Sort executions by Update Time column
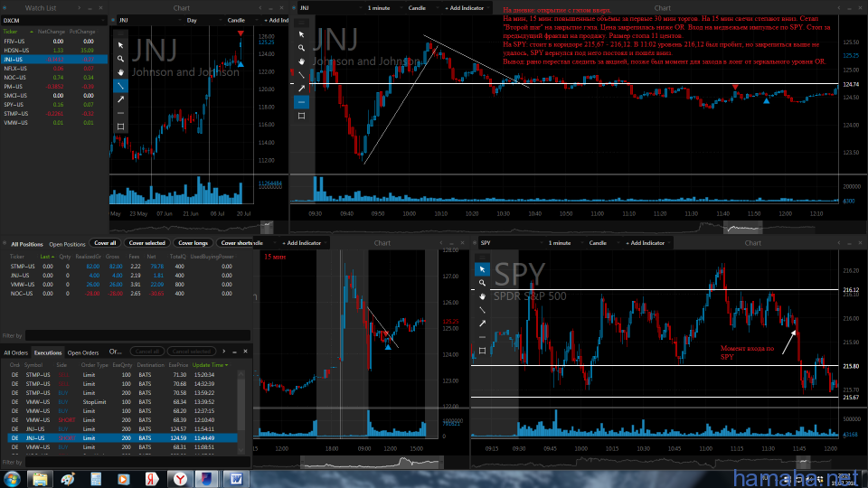This screenshot has height=488, width=868. click(x=209, y=365)
